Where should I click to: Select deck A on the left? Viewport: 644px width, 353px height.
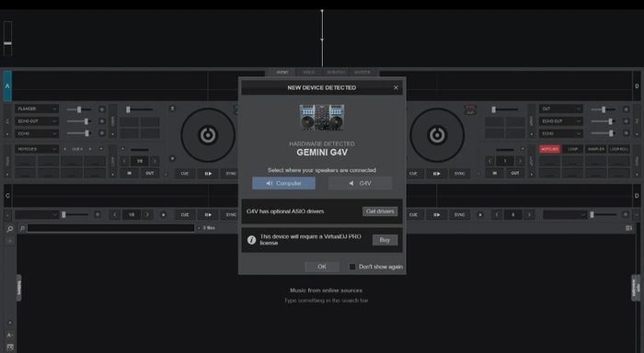7,85
